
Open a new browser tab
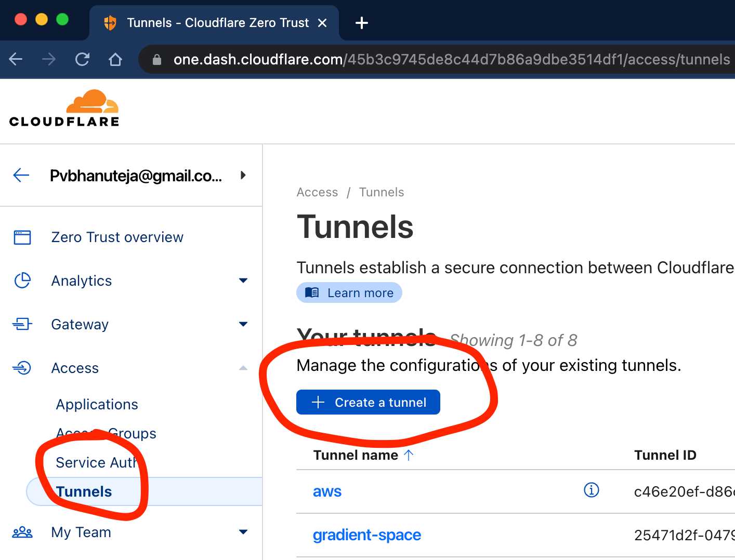point(362,23)
